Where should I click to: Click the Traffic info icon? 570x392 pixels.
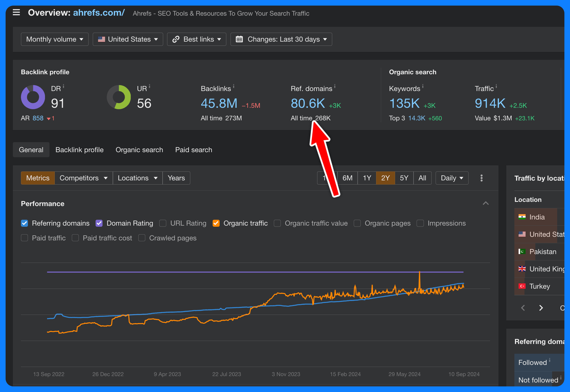point(496,86)
